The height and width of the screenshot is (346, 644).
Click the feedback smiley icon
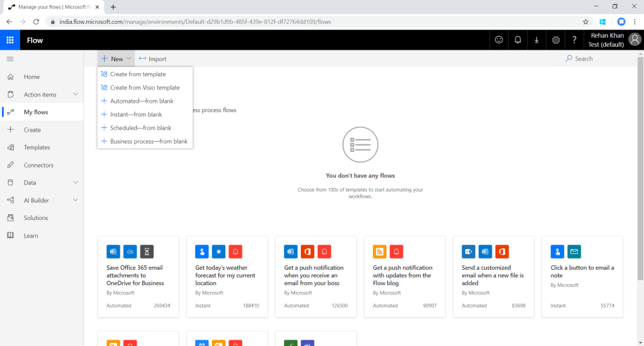coord(499,40)
